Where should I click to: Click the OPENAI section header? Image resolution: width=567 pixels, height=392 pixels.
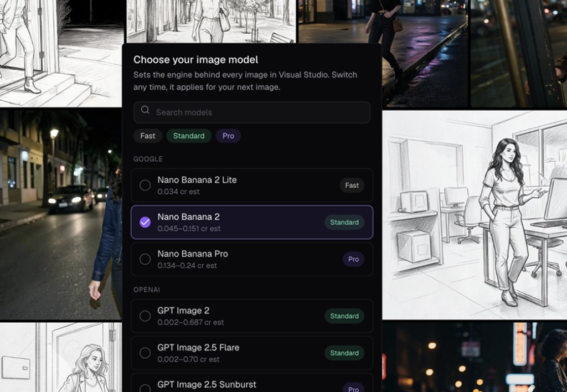[x=146, y=290]
